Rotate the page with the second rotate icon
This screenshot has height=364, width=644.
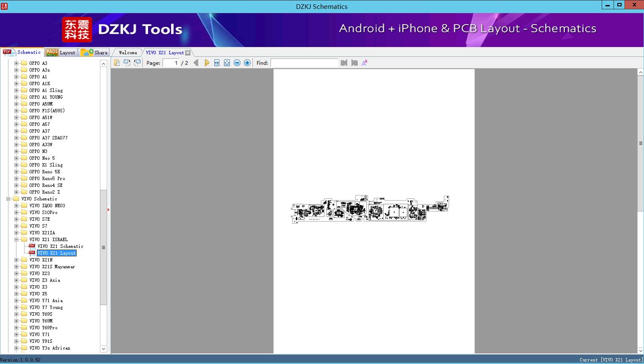click(137, 63)
